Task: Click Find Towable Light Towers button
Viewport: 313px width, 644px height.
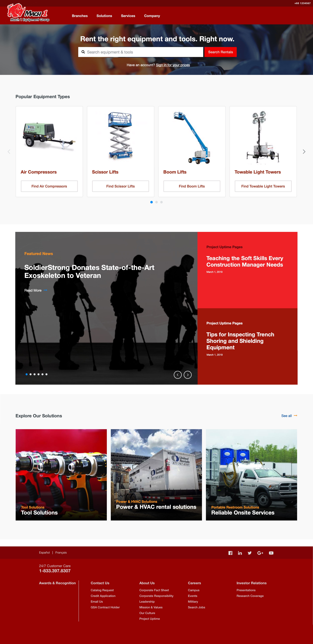Action: coord(263,186)
